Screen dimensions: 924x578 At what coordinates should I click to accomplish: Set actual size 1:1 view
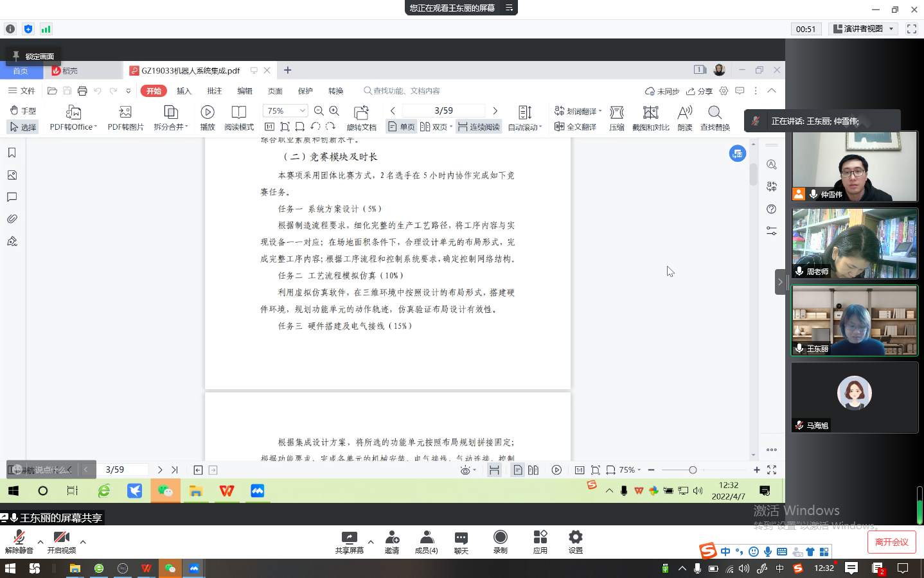270,127
